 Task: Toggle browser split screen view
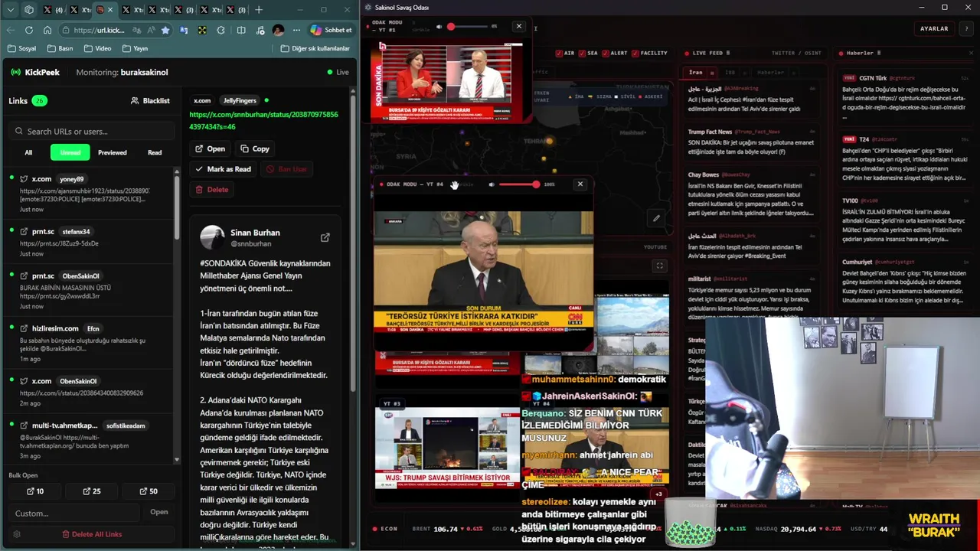tap(240, 30)
